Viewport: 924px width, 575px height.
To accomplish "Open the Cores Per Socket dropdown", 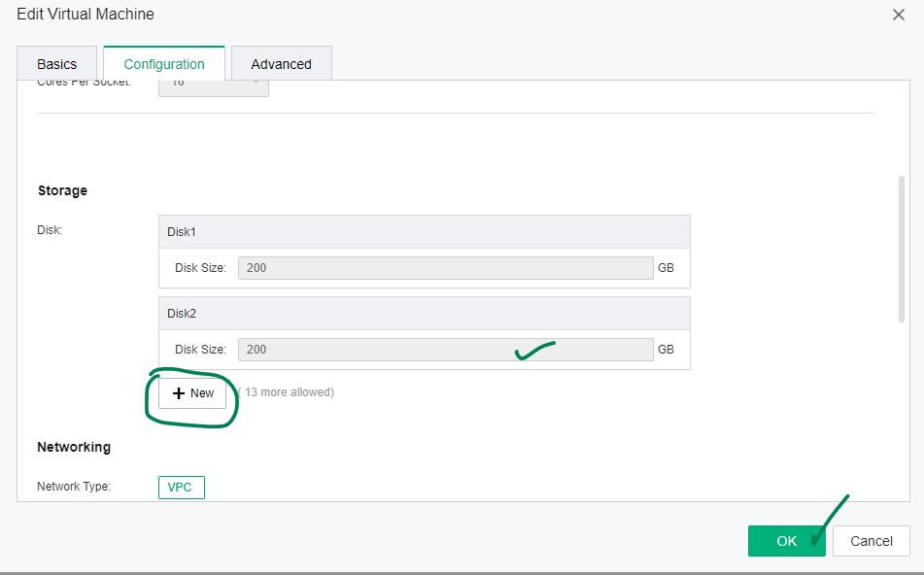I will [214, 88].
